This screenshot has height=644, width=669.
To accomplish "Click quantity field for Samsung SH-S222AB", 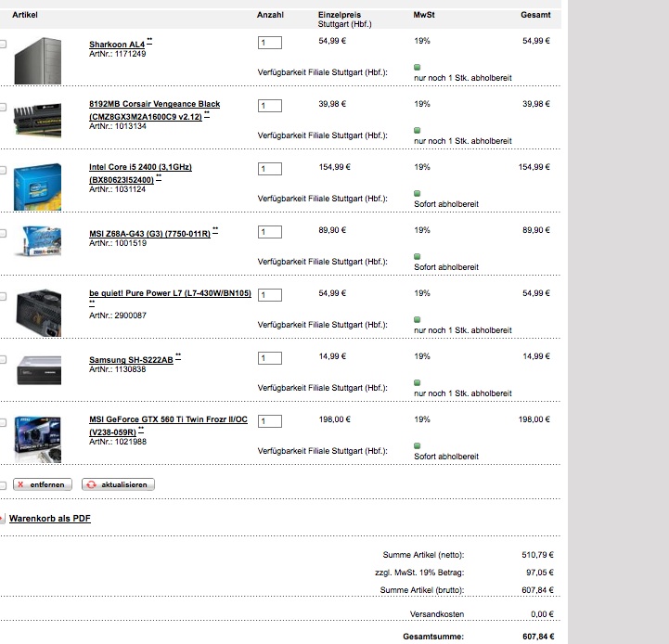I will (270, 358).
